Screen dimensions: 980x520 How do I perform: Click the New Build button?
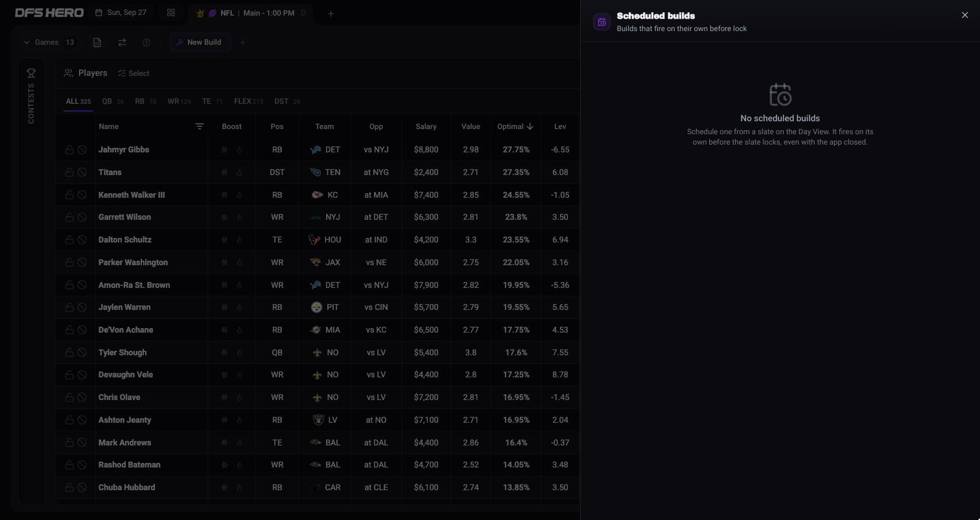(x=200, y=42)
